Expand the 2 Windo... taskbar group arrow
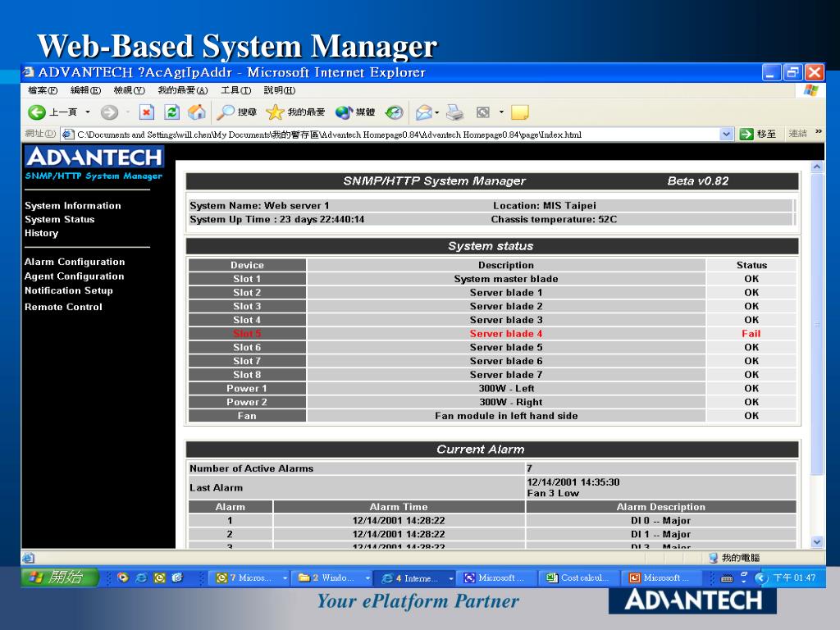The image size is (840, 630). pos(367,578)
